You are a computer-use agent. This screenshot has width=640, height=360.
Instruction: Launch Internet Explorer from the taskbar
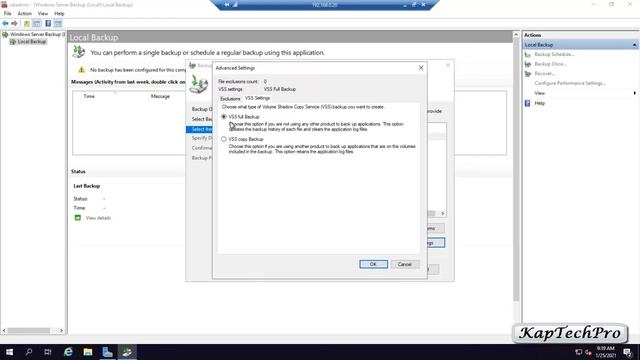(68, 352)
